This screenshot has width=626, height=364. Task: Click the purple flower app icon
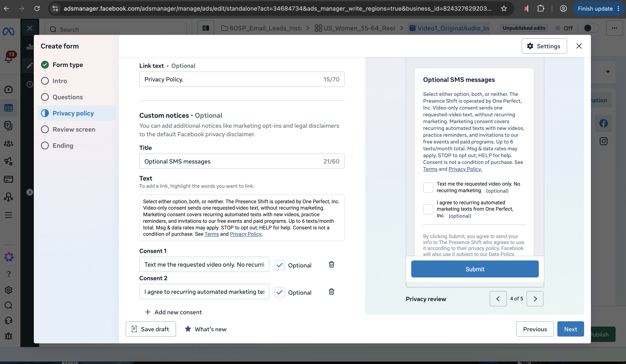[9, 257]
